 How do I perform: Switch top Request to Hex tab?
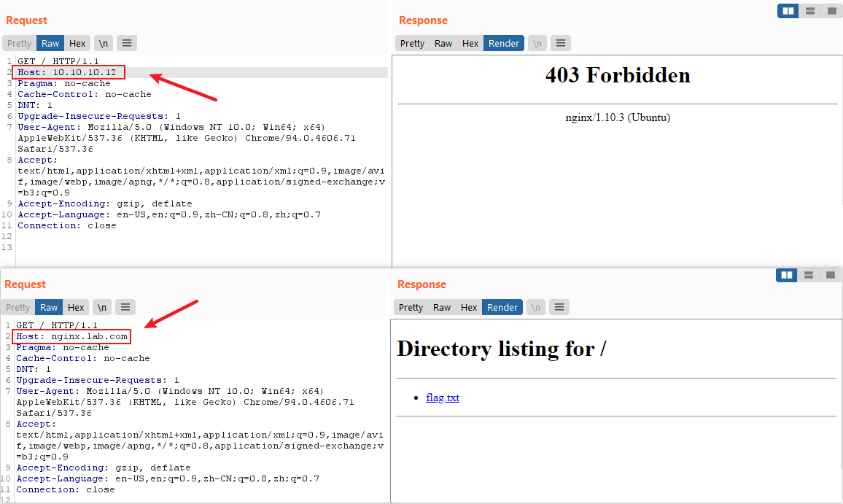click(x=77, y=43)
